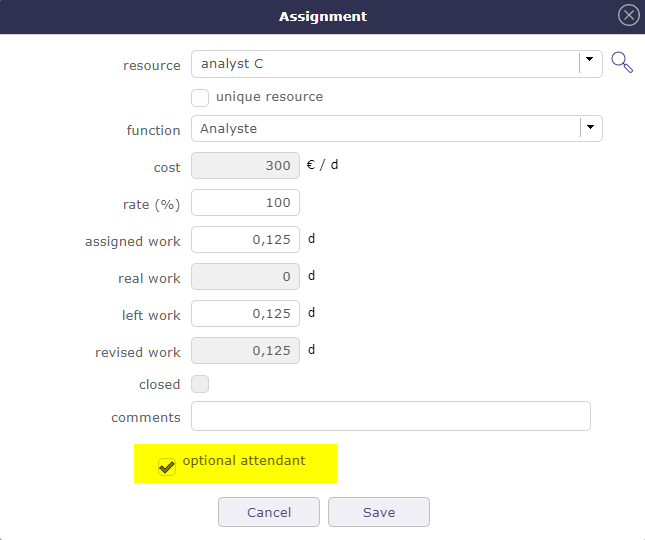
Task: Click the revised work field
Action: tap(245, 351)
